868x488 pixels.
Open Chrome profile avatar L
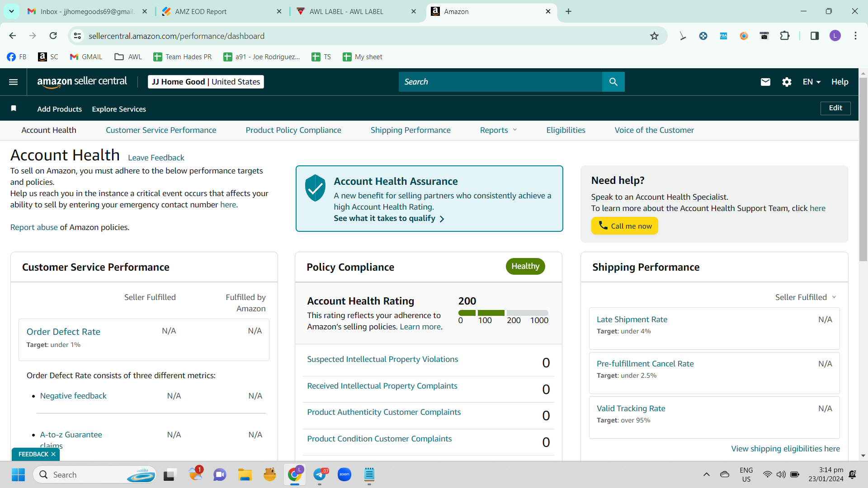(835, 36)
